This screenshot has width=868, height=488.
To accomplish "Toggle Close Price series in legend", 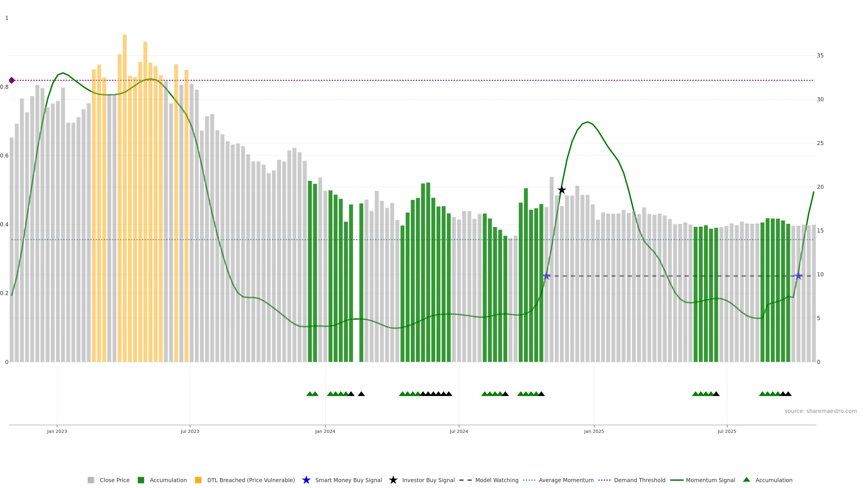I will click(114, 480).
